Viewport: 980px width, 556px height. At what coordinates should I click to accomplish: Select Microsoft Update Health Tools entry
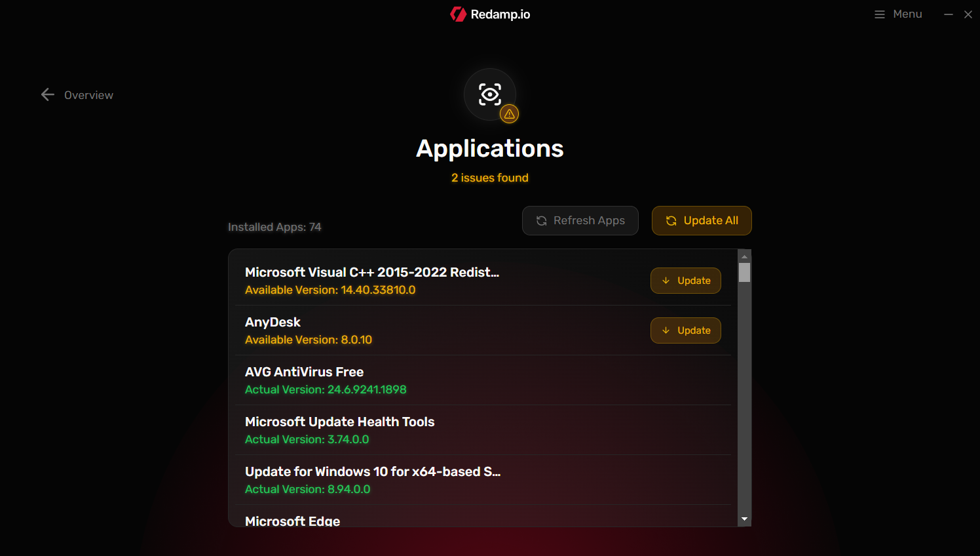pos(483,430)
